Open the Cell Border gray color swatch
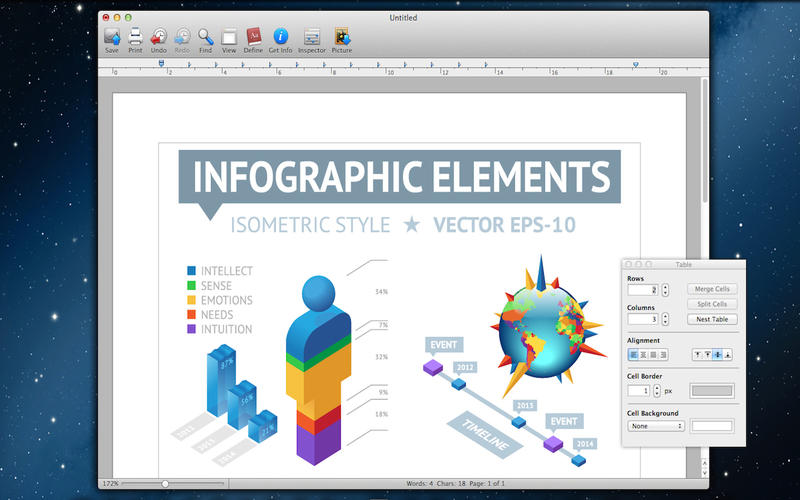Image resolution: width=800 pixels, height=500 pixels. 712,390
